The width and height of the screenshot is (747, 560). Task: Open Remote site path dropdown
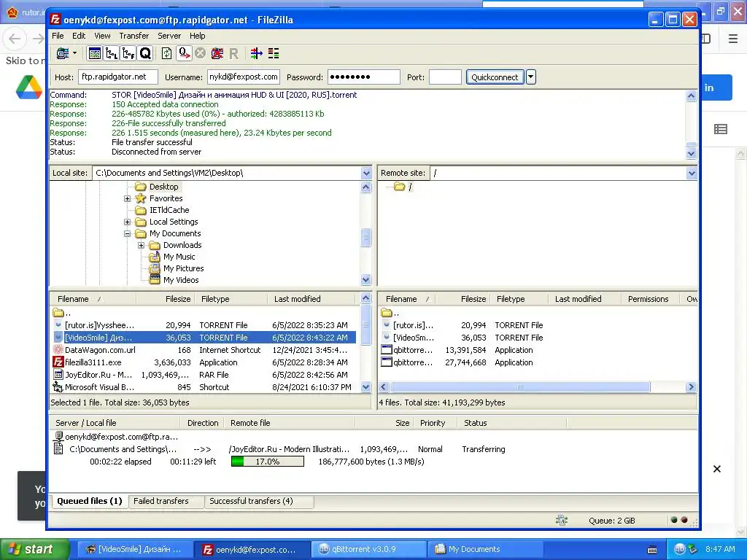pyautogui.click(x=692, y=173)
